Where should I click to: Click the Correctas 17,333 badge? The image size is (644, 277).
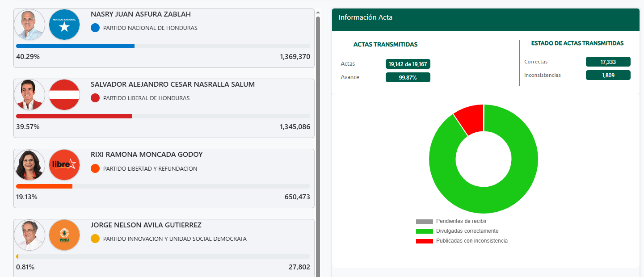(x=608, y=61)
